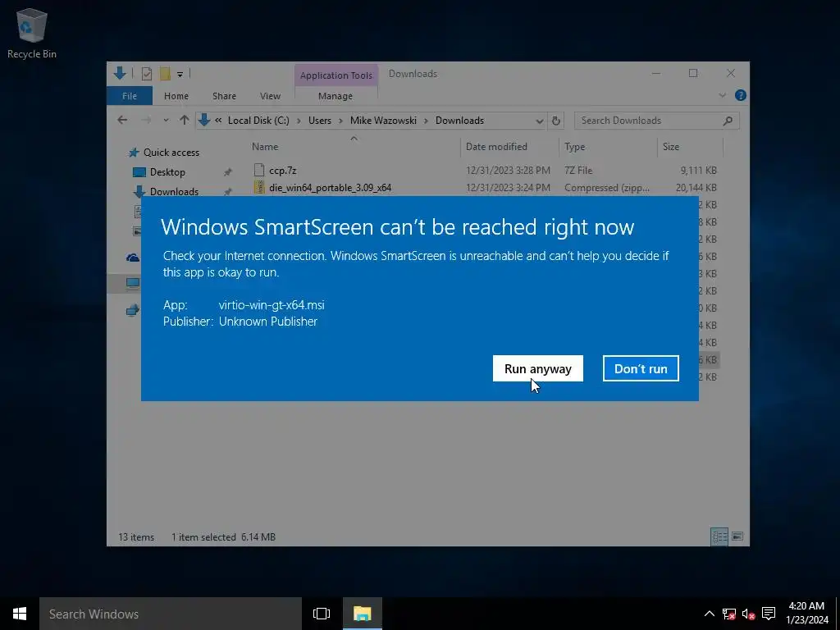Open the File menu in Explorer

[x=130, y=96]
